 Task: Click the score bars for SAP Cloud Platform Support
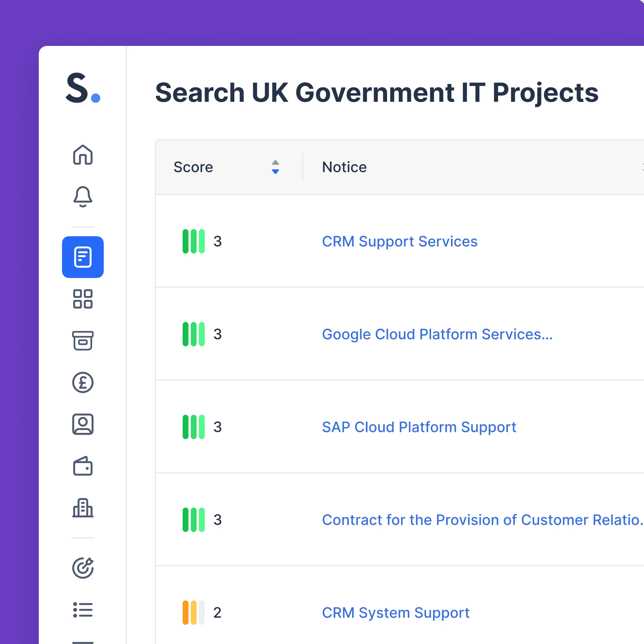click(194, 427)
